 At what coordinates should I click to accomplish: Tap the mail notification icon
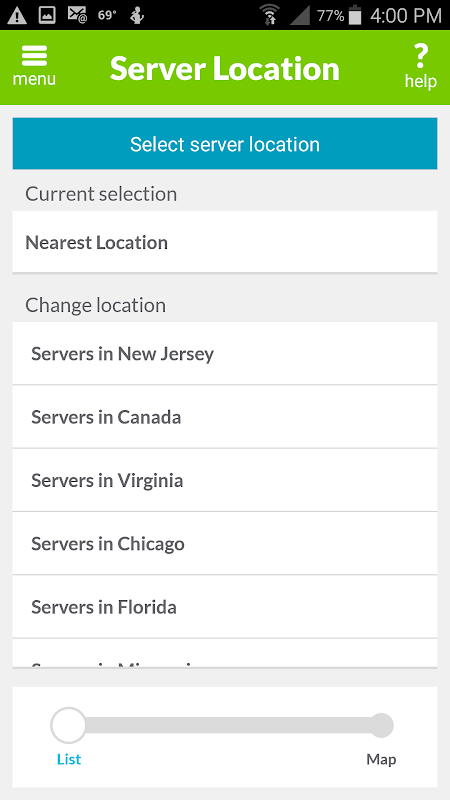click(78, 15)
